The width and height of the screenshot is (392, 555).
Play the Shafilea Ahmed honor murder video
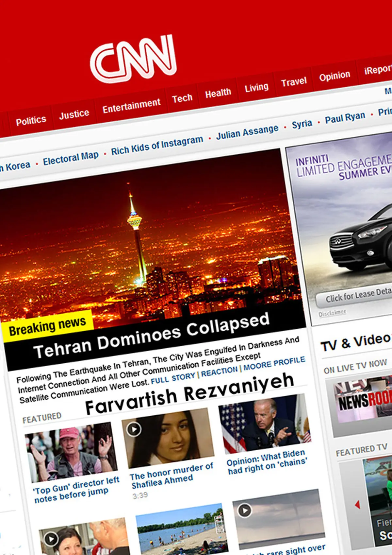click(x=134, y=429)
